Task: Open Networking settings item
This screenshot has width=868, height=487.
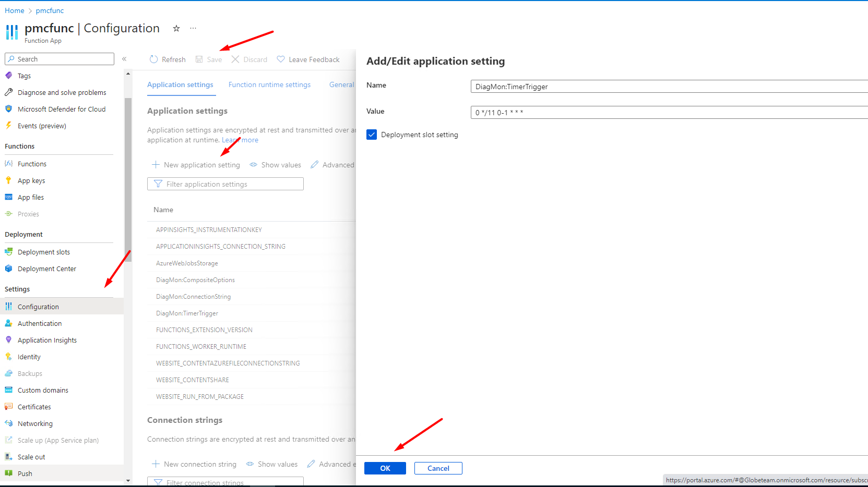Action: pos(35,423)
